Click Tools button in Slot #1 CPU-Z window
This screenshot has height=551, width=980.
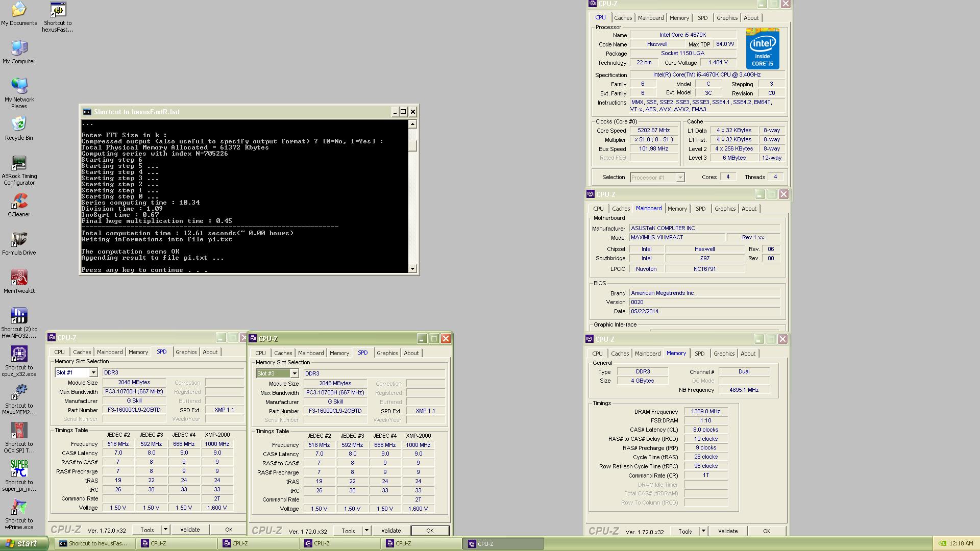pyautogui.click(x=147, y=530)
